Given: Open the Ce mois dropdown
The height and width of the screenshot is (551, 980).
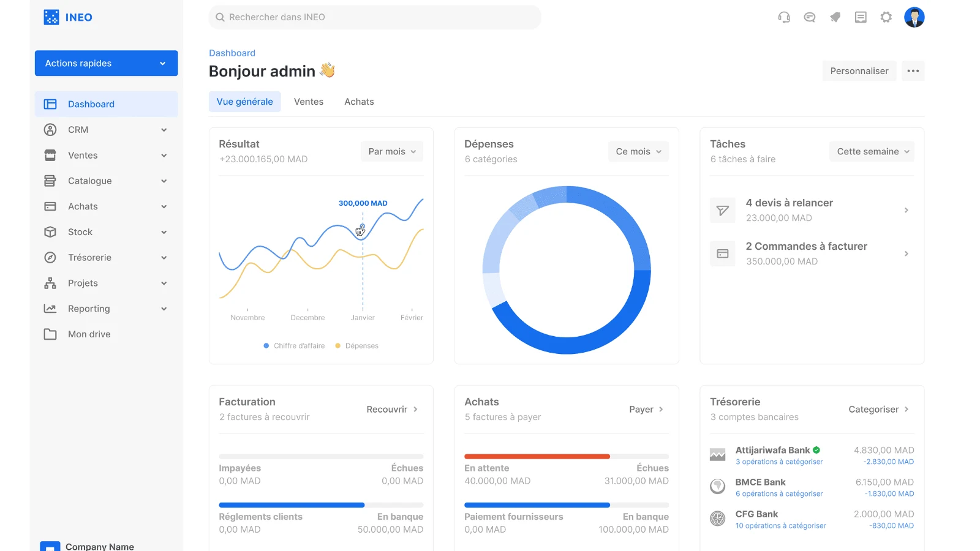Looking at the screenshot, I should [x=638, y=151].
